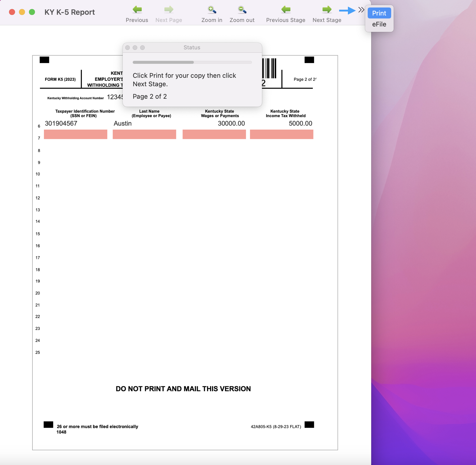The height and width of the screenshot is (465, 476).
Task: Select row 7 Income Tax Withheld field
Action: click(281, 134)
